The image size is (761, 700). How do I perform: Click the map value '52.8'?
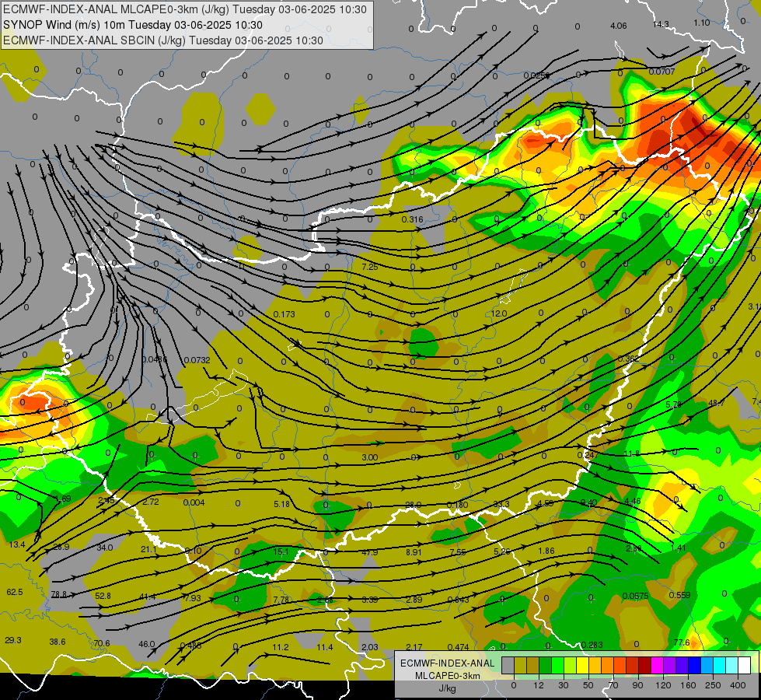103,596
